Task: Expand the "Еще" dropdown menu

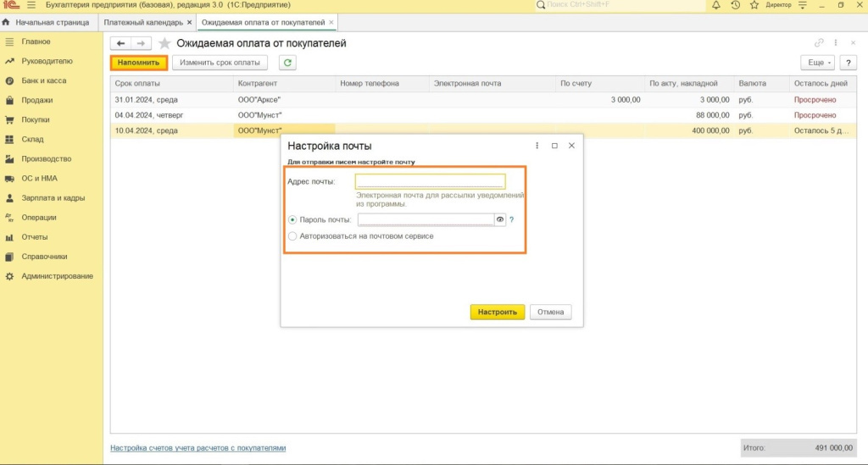Action: 817,63
